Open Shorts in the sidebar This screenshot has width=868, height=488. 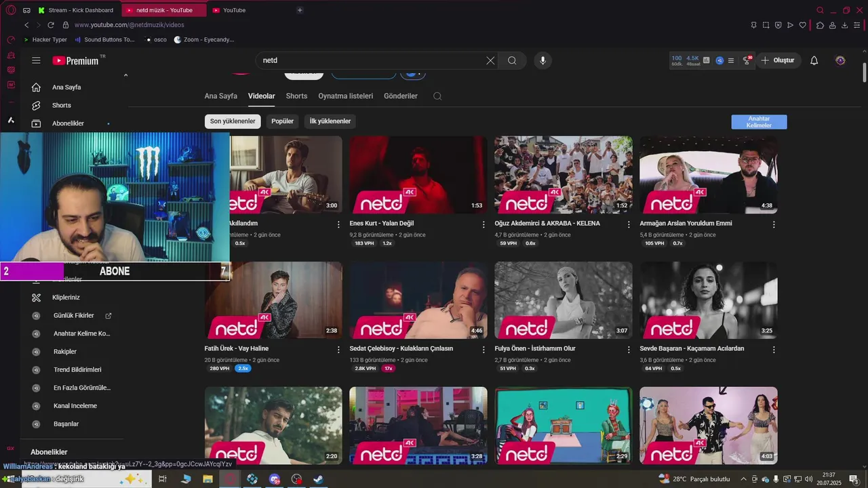click(x=62, y=106)
